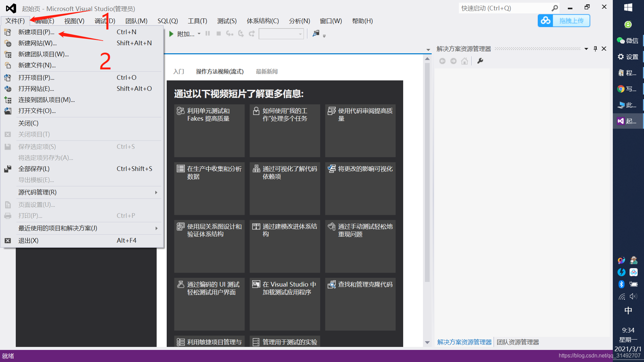Image resolution: width=644 pixels, height=362 pixels.
Task: Click the 查找和管理克隆代码 video tile icon
Action: tap(332, 284)
